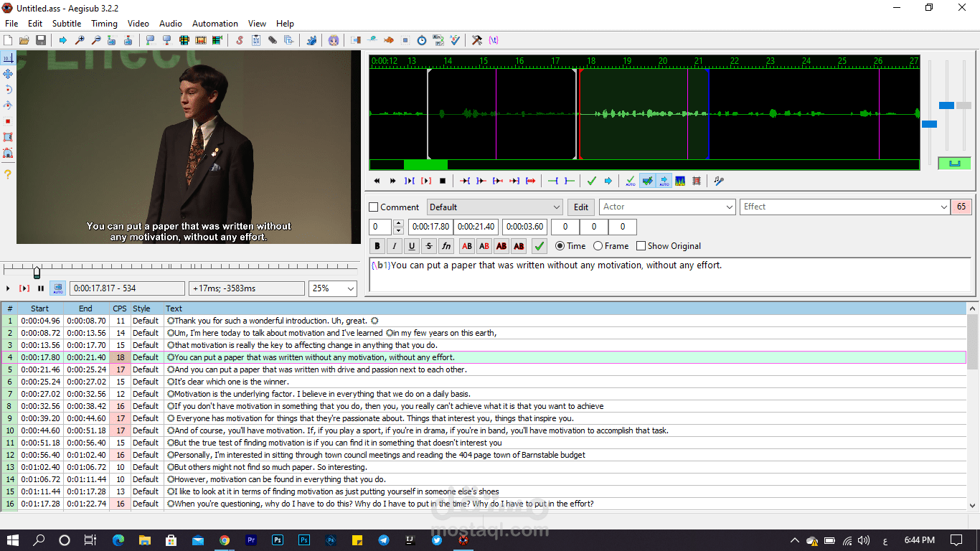Create a new subtitle file

tap(8, 40)
